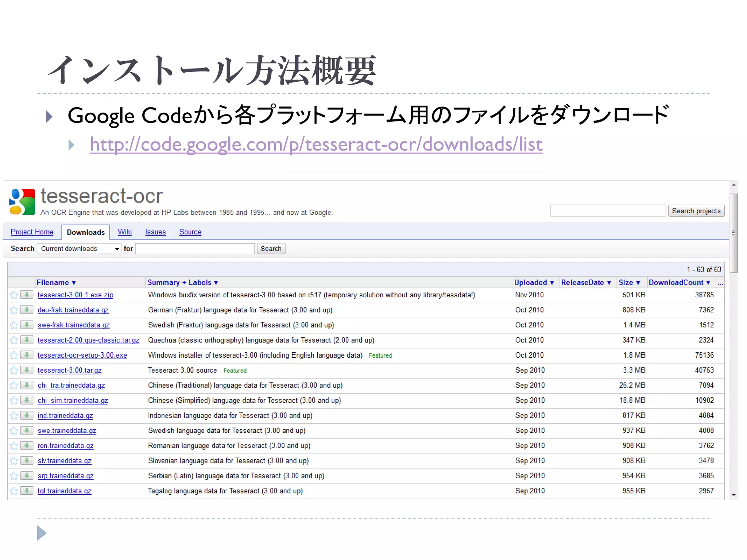Image resolution: width=747 pixels, height=560 pixels.
Task: Click download arrow for tesseract-2.00.que-classic.tar.gz
Action: [x=27, y=340]
